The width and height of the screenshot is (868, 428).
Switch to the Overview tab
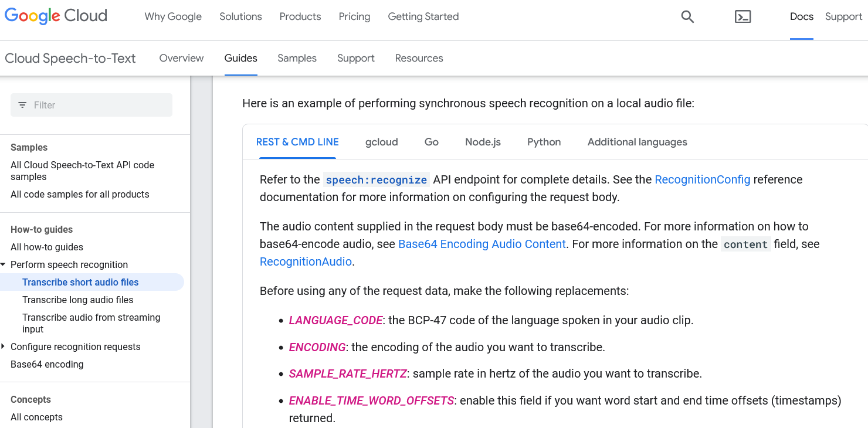tap(181, 58)
